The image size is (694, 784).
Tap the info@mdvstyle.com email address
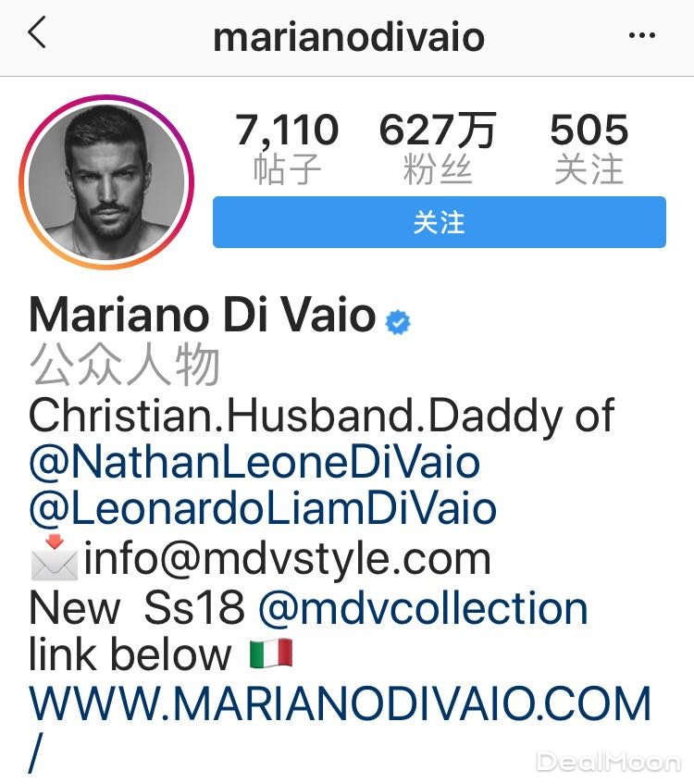[x=288, y=559]
